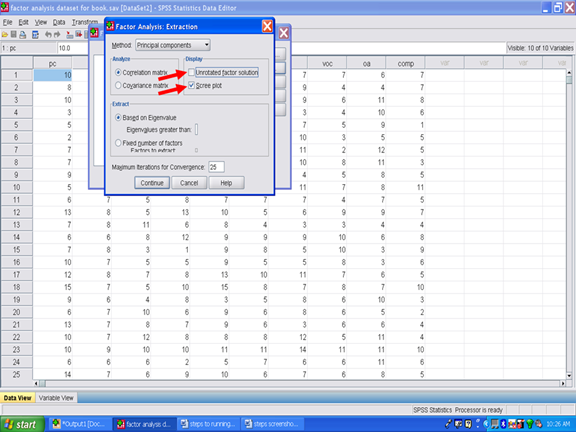This screenshot has width=576, height=432.
Task: Select the voc column header
Action: click(x=327, y=64)
